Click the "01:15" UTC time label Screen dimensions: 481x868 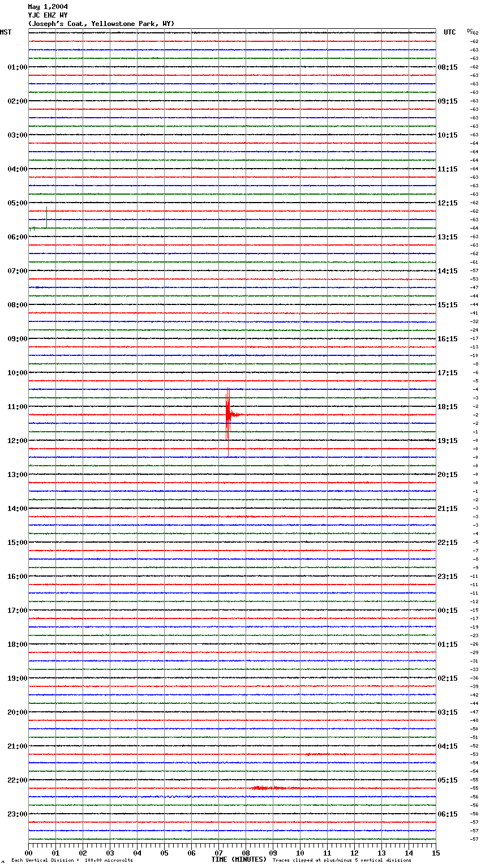pos(448,644)
